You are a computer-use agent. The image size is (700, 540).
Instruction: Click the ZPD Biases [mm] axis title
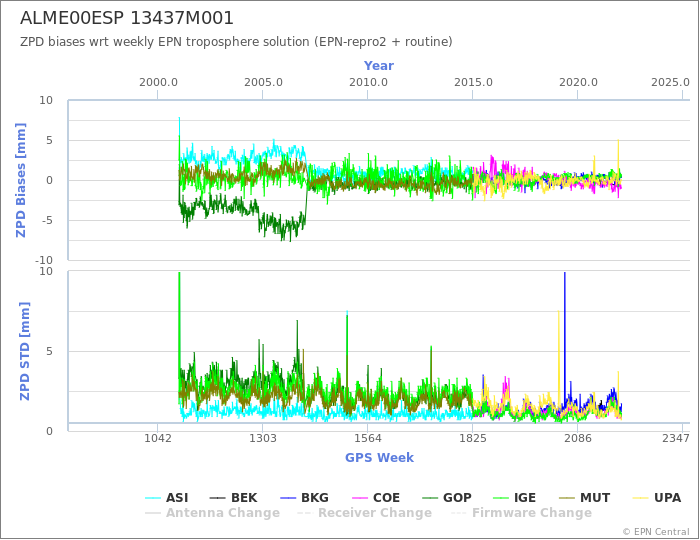[x=21, y=180]
